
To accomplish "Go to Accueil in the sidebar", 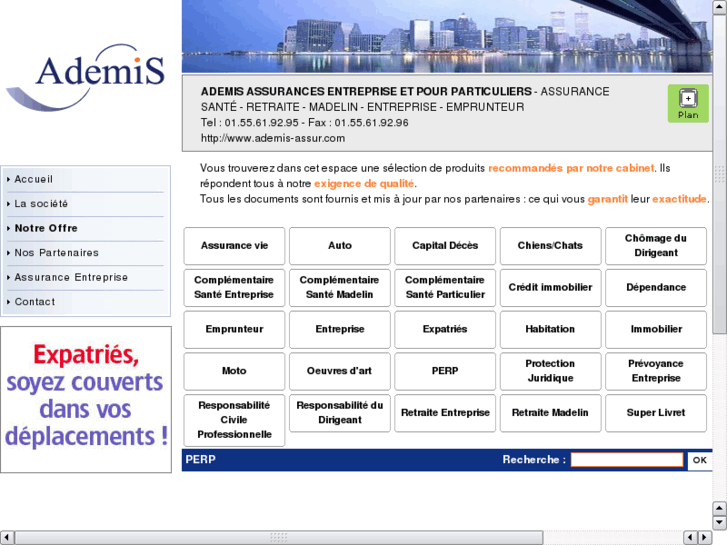I will pyautogui.click(x=33, y=180).
